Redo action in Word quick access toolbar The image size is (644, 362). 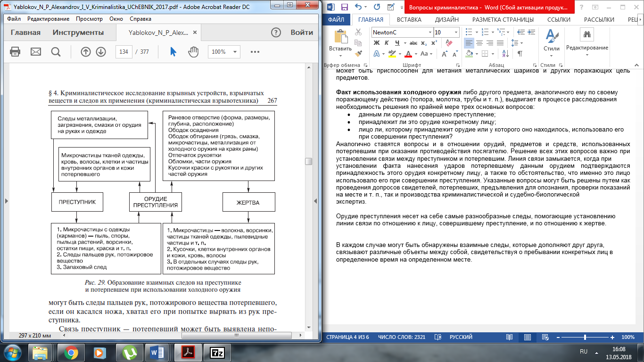(377, 7)
